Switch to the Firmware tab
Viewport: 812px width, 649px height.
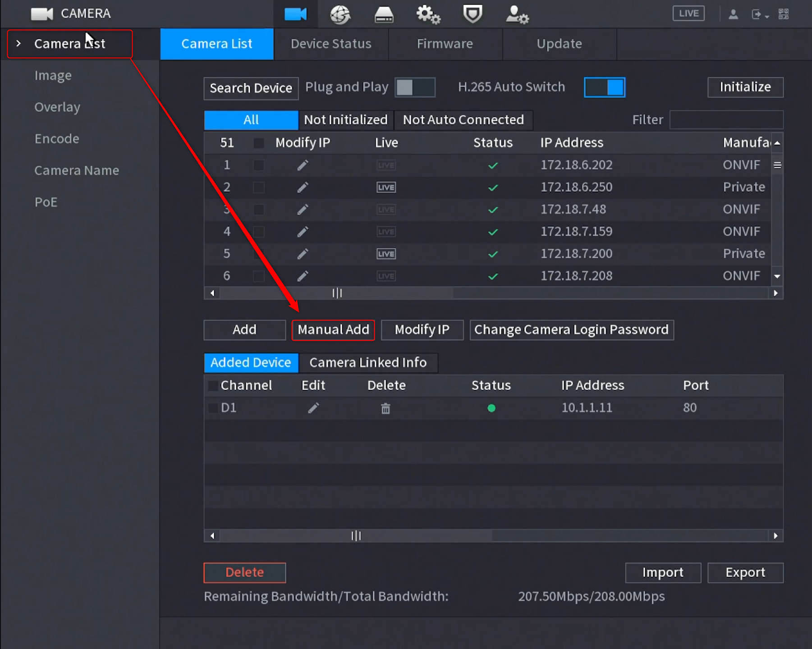click(x=445, y=44)
